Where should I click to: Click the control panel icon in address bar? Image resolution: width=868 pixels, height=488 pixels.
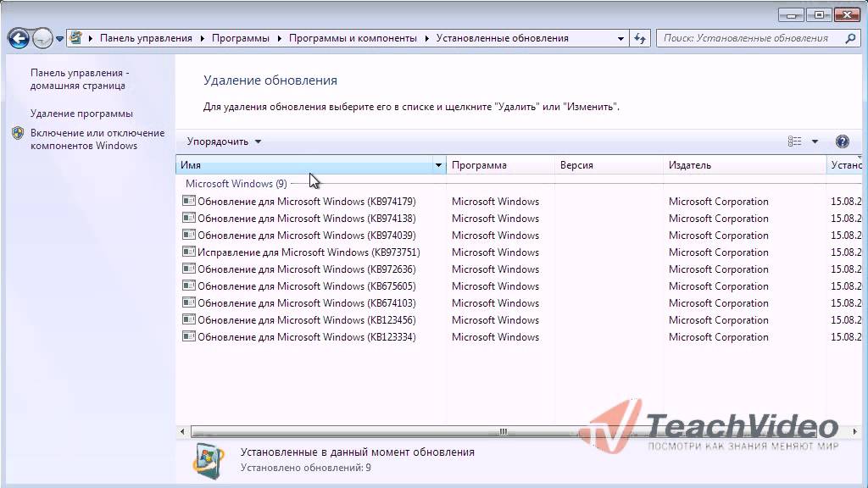[74, 37]
